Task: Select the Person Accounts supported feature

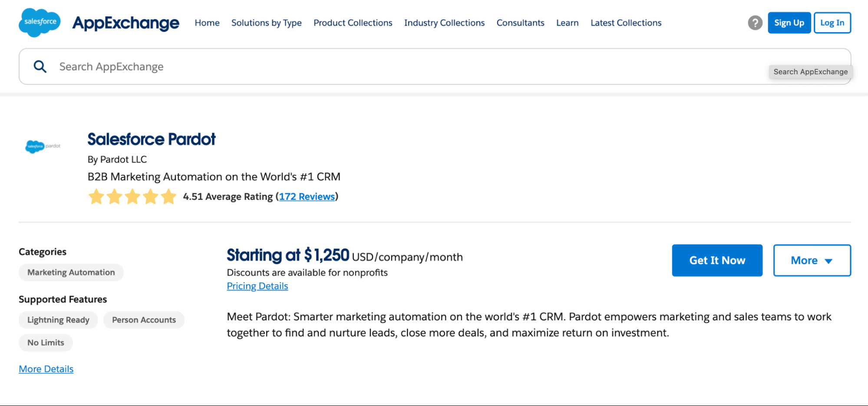Action: click(144, 319)
